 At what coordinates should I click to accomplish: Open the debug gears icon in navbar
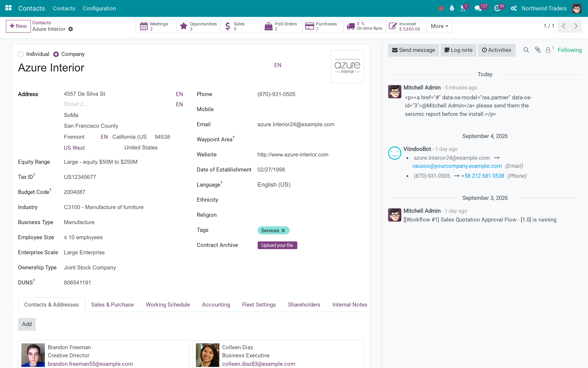514,8
